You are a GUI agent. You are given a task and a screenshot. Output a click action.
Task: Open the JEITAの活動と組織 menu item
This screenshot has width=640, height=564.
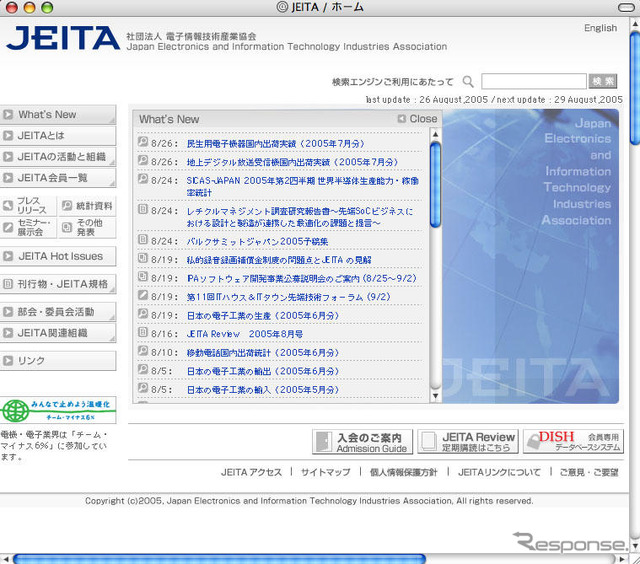[58, 157]
